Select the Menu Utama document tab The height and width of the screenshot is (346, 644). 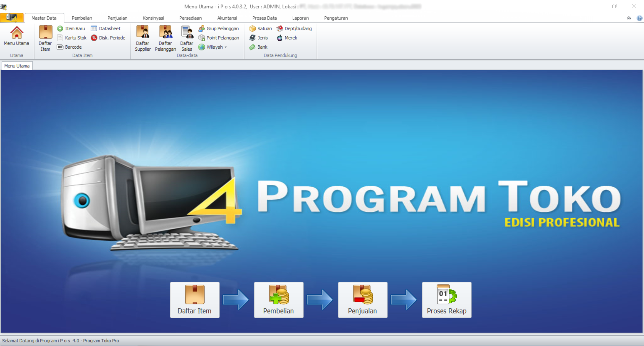pos(17,66)
